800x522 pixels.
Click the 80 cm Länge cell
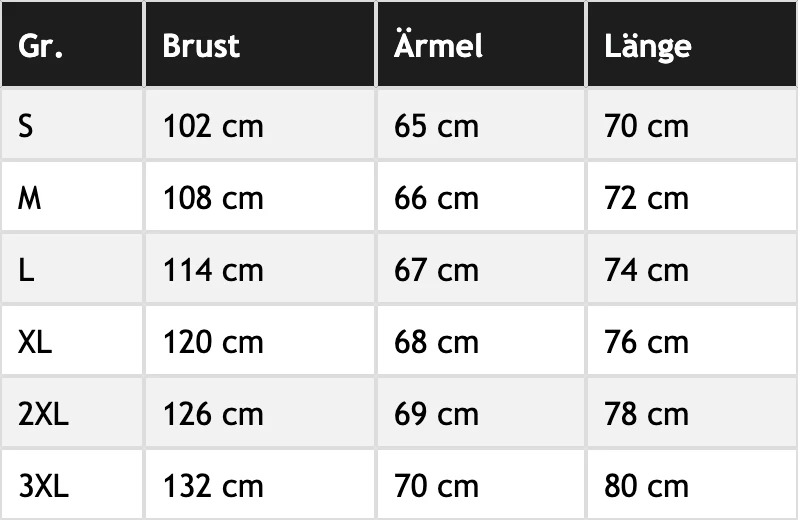[646, 486]
